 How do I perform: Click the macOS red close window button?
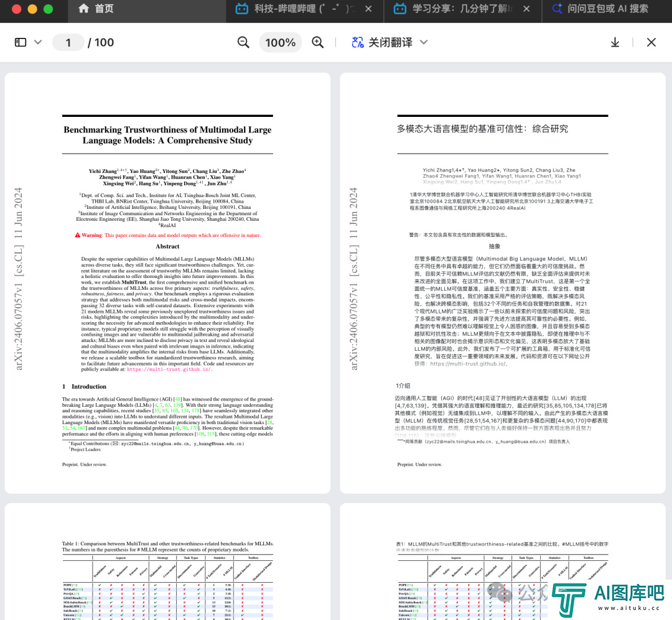click(x=17, y=9)
